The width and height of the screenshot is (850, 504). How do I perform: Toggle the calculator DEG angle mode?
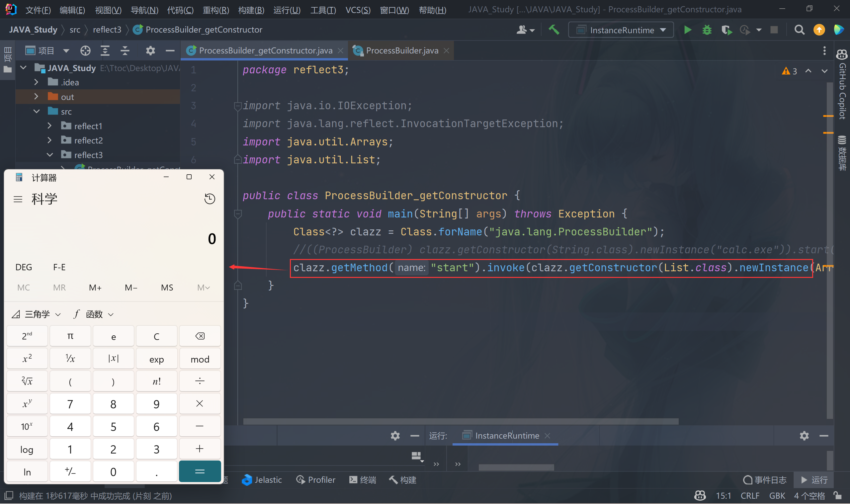tap(24, 267)
